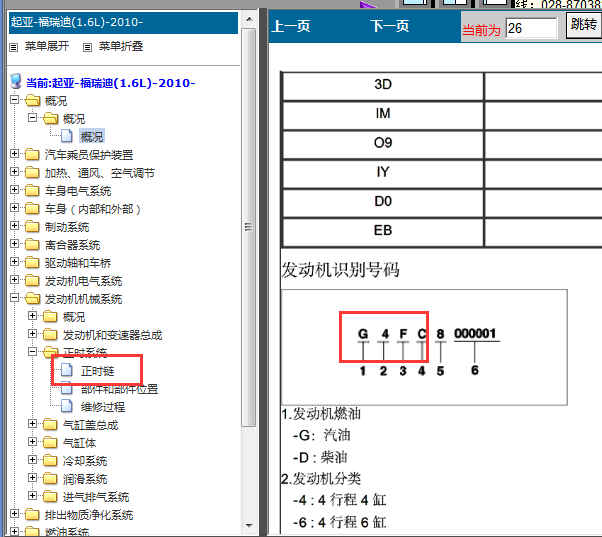Screen dimensions: 602x537
Task: Click the 维修过程 document icon
Action: pos(67,407)
